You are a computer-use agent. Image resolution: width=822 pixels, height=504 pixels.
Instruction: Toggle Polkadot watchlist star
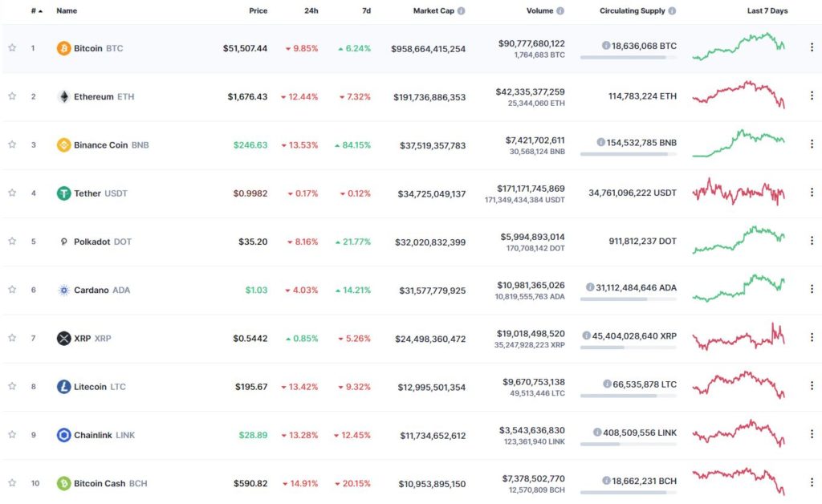click(12, 241)
